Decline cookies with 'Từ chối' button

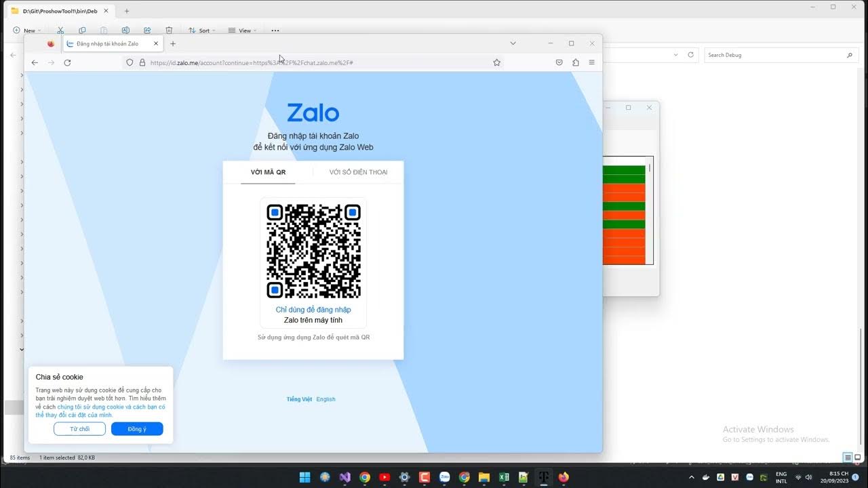[79, 429]
